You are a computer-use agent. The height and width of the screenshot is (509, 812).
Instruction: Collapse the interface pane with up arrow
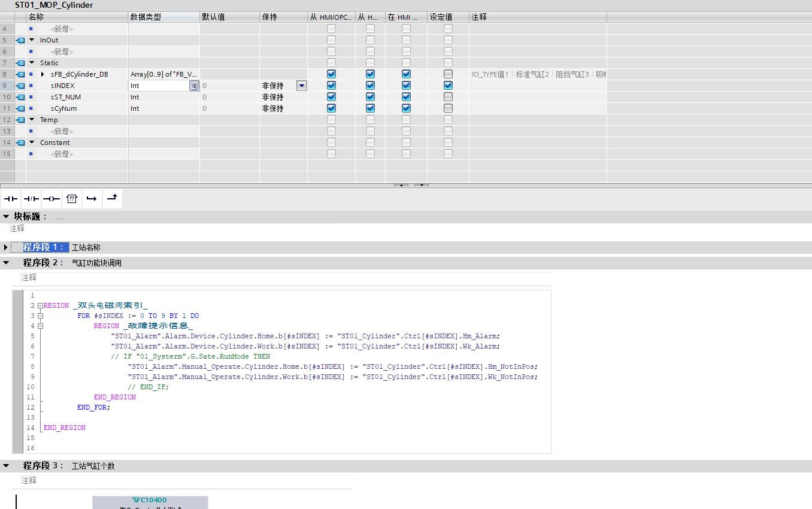(401, 185)
